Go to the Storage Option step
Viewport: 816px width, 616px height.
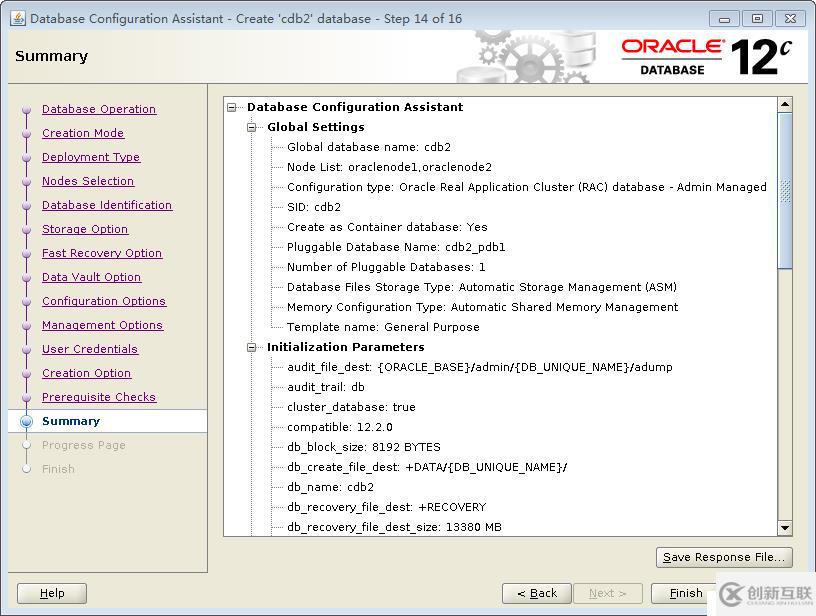[85, 229]
